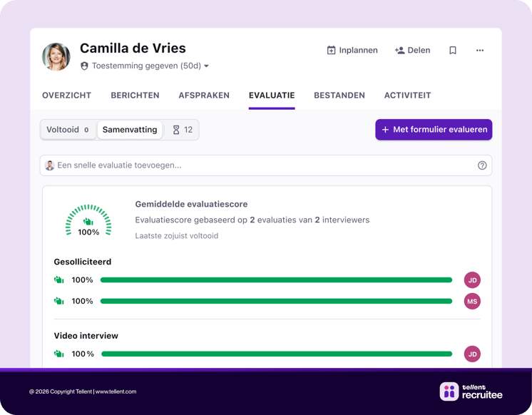Click the help question mark icon
Image resolution: width=532 pixels, height=415 pixels.
tap(482, 165)
